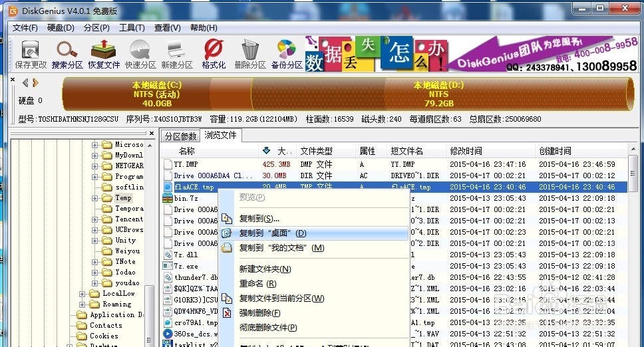The image size is (644, 347).
Task: Switch to the 浏览文件 tab
Action: (x=221, y=136)
